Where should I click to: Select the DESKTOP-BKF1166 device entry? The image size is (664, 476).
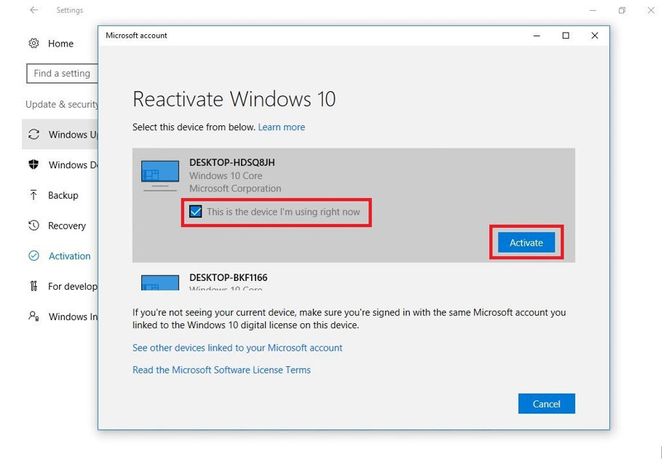click(354, 278)
